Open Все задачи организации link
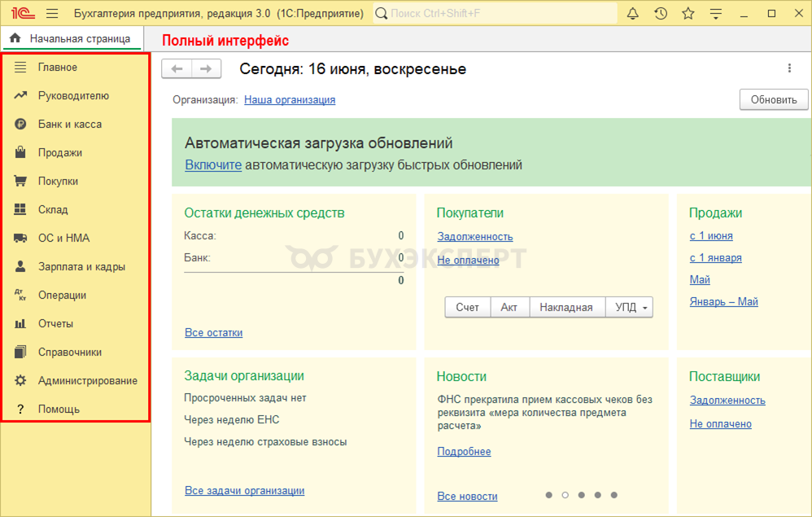 pyautogui.click(x=244, y=491)
